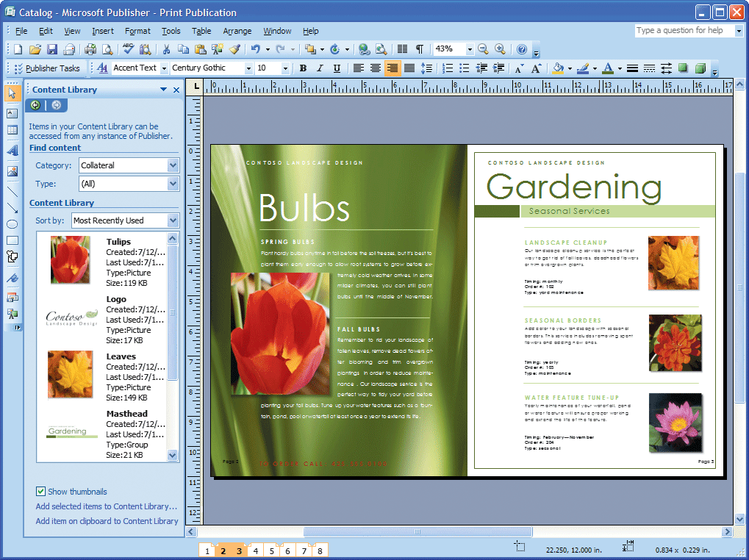Open the zoom percentage dropdown
The image size is (749, 560).
(469, 49)
